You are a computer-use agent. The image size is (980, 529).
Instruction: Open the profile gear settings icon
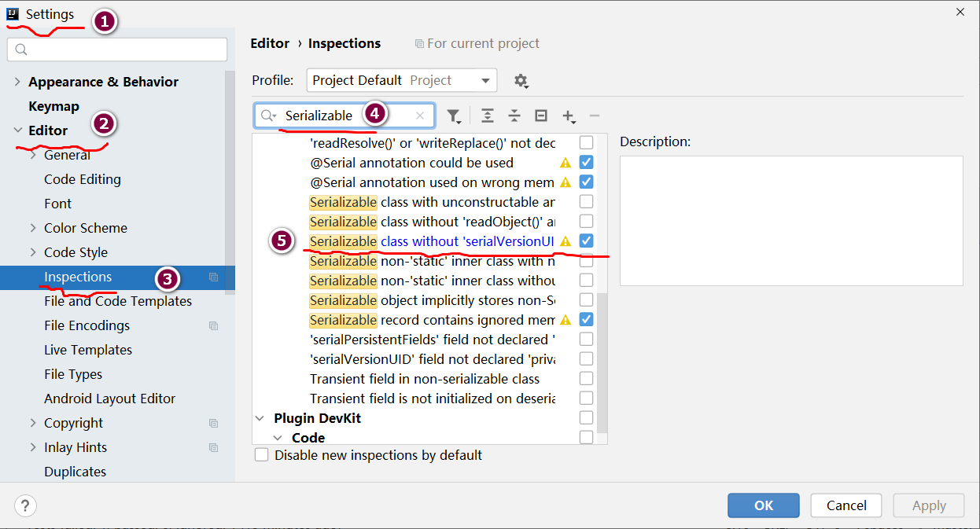tap(521, 81)
